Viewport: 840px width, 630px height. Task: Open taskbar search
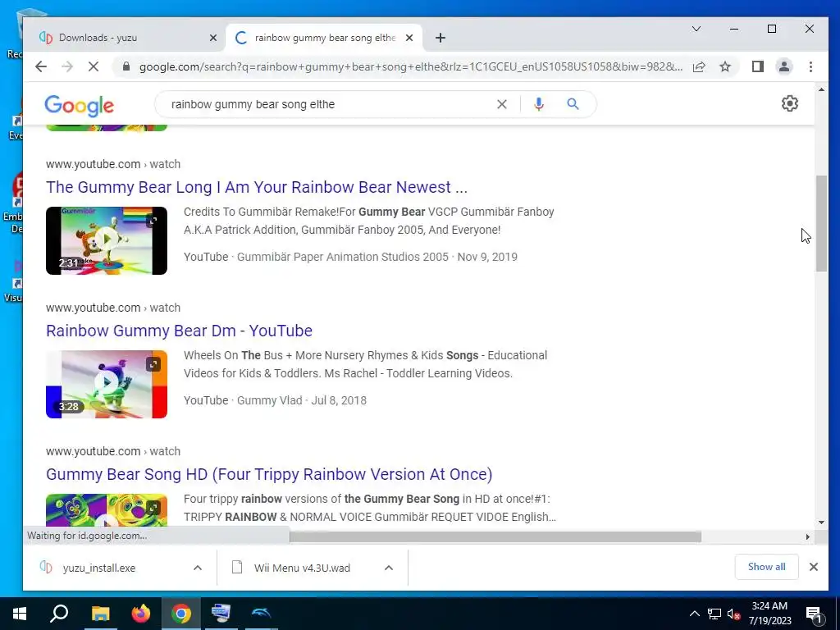coord(59,614)
